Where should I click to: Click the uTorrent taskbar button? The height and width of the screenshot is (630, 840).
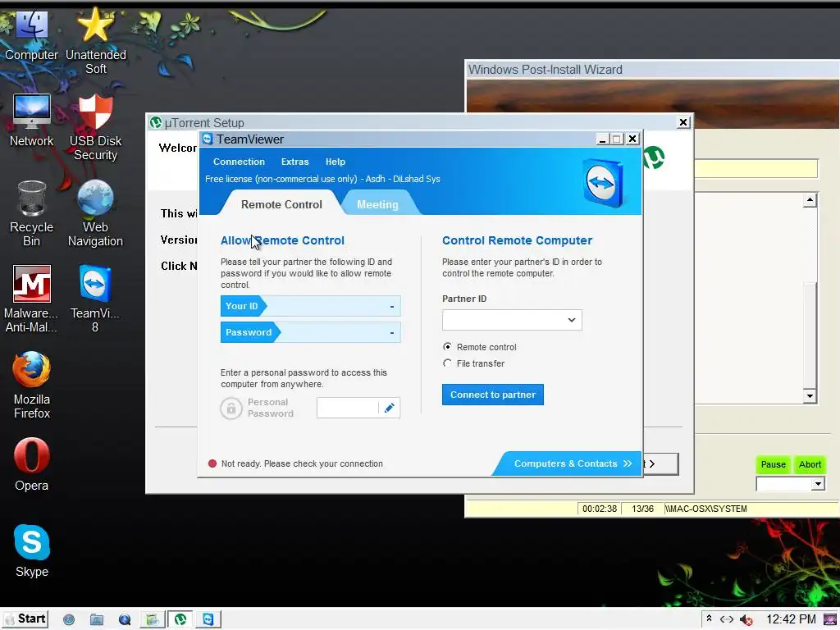tap(180, 619)
